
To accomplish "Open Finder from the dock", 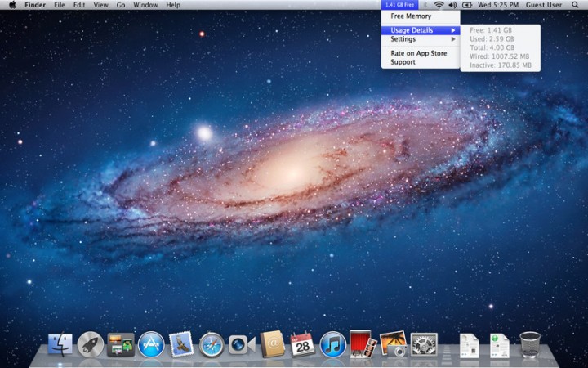I will click(60, 345).
